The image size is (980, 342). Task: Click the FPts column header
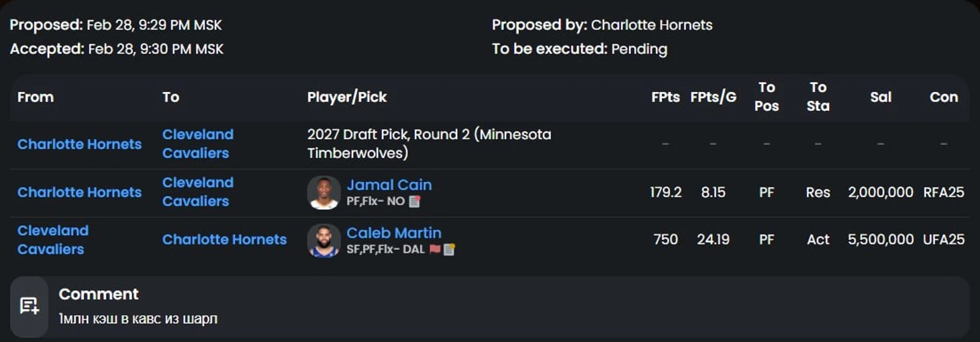[x=665, y=97]
